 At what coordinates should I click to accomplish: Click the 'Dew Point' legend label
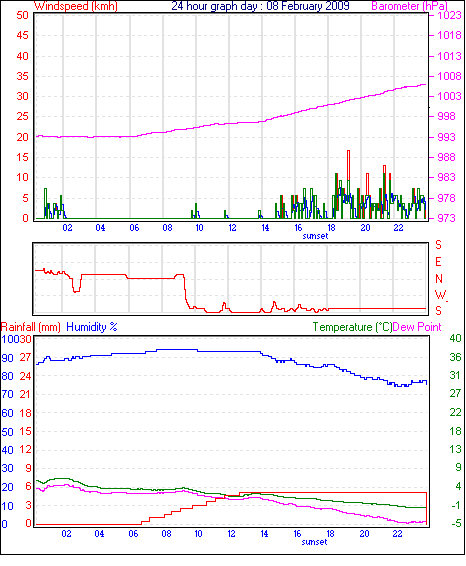coord(417,327)
